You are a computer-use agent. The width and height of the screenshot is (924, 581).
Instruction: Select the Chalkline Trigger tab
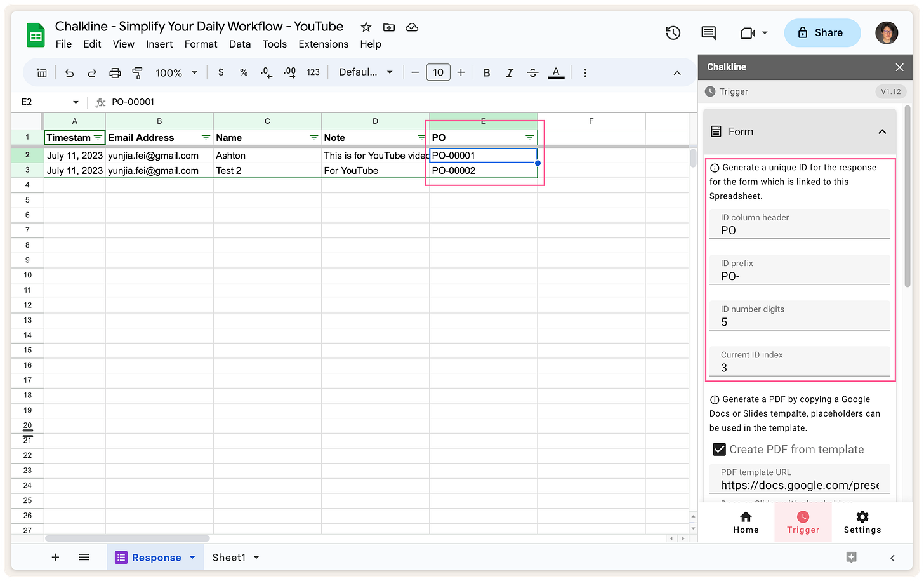pyautogui.click(x=803, y=523)
